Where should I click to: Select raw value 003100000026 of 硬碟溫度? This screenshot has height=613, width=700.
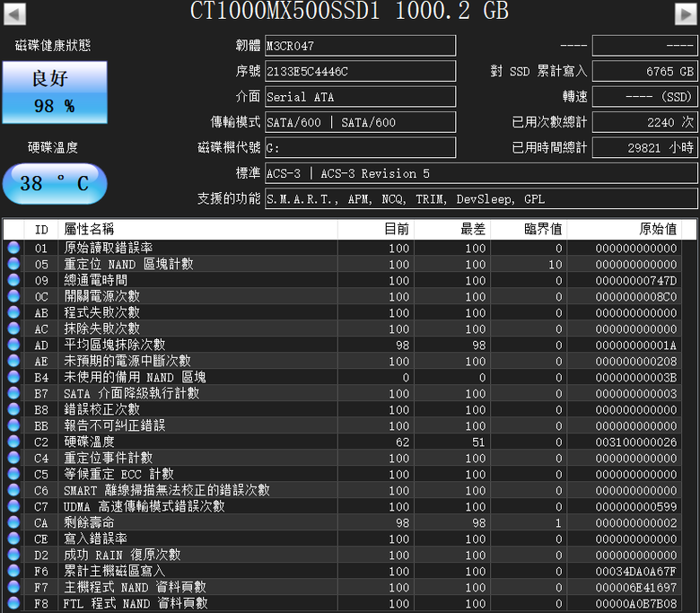click(636, 442)
